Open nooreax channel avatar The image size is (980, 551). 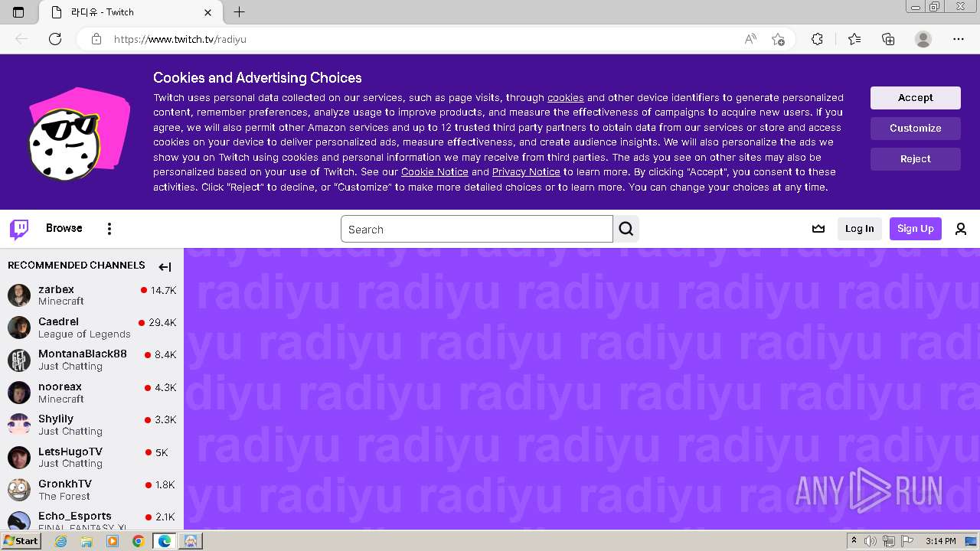pyautogui.click(x=19, y=393)
